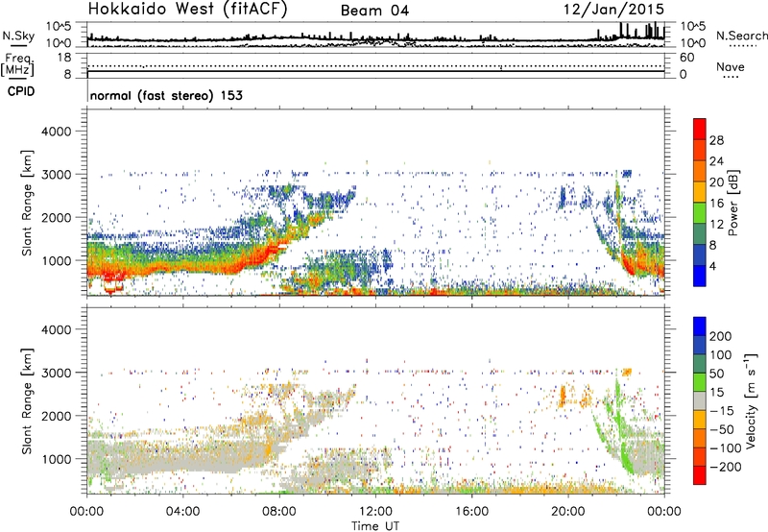Click orange velocity patch near 20:00 at 2400 km

point(563,396)
